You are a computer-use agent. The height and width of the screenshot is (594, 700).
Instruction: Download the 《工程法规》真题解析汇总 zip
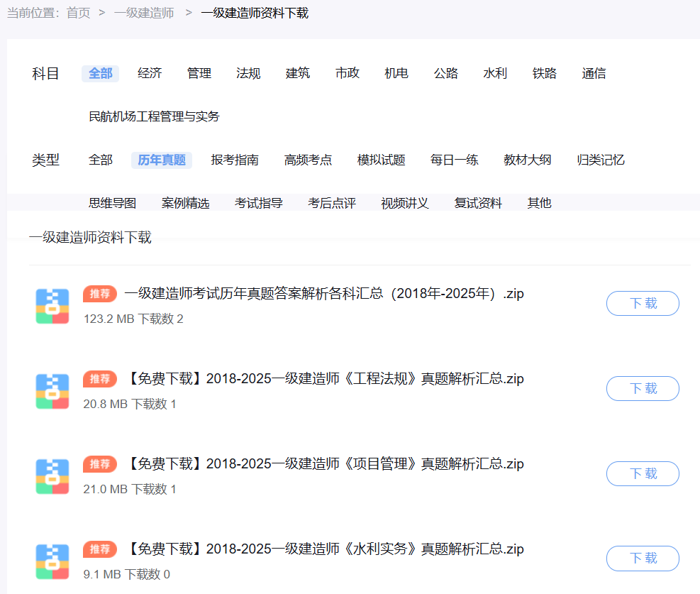tap(642, 388)
